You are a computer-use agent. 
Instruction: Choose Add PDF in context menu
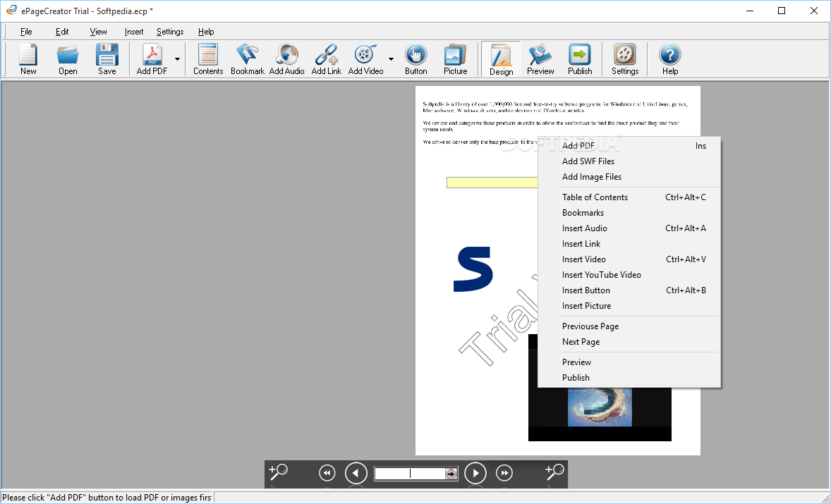click(629, 146)
